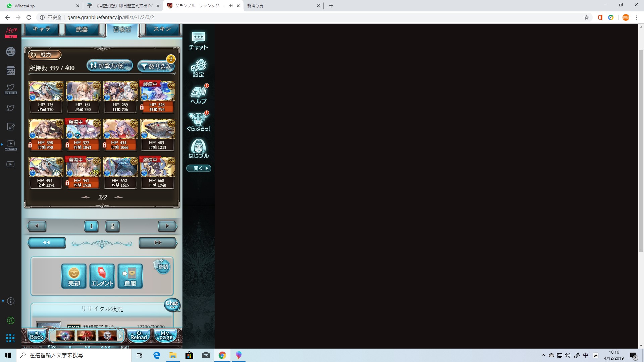Toggle sort order 攻撃力/低
The width and height of the screenshot is (644, 362).
point(109,66)
